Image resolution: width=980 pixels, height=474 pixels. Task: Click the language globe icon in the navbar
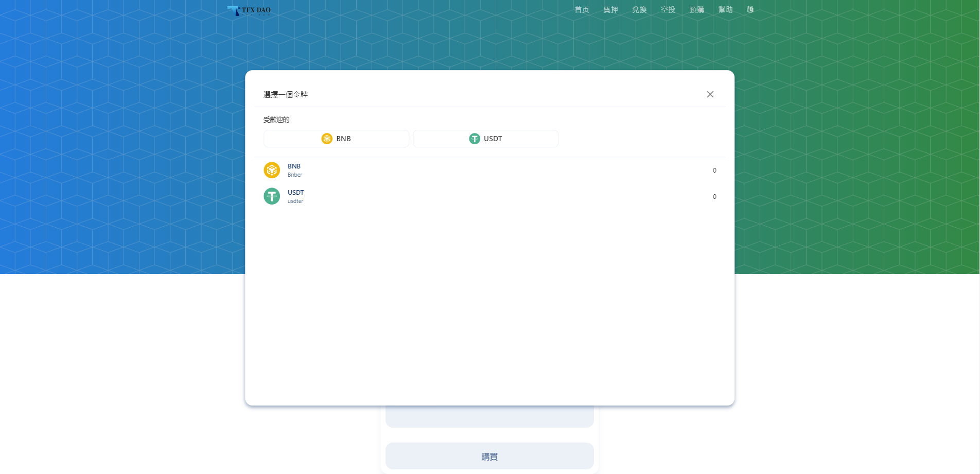[750, 9]
